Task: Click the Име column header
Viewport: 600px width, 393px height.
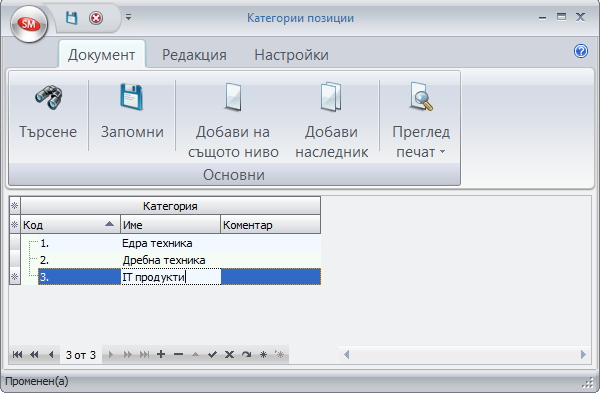Action: [170, 225]
